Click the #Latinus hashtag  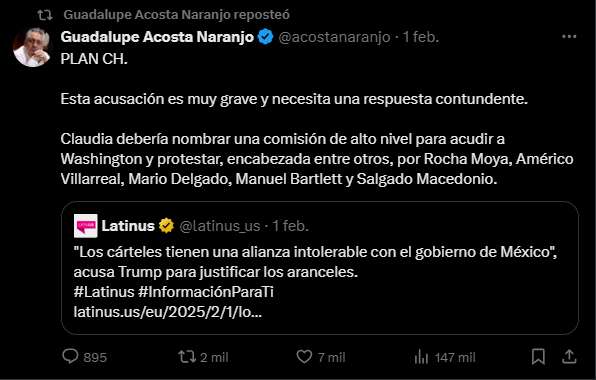pyautogui.click(x=104, y=292)
